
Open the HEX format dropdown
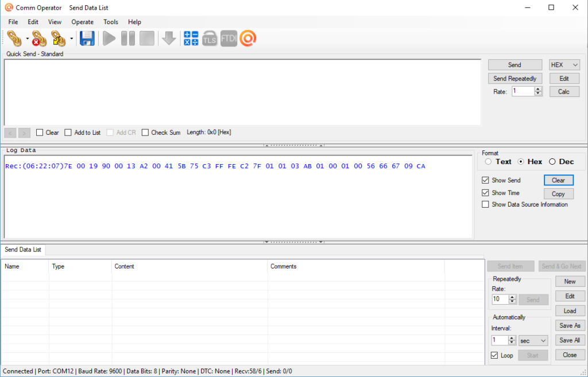(564, 65)
